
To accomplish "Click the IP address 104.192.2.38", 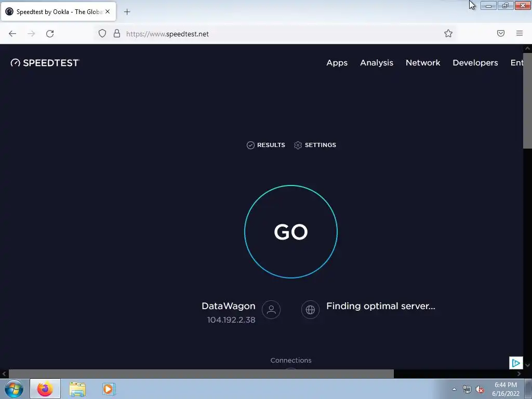I will pos(231,320).
